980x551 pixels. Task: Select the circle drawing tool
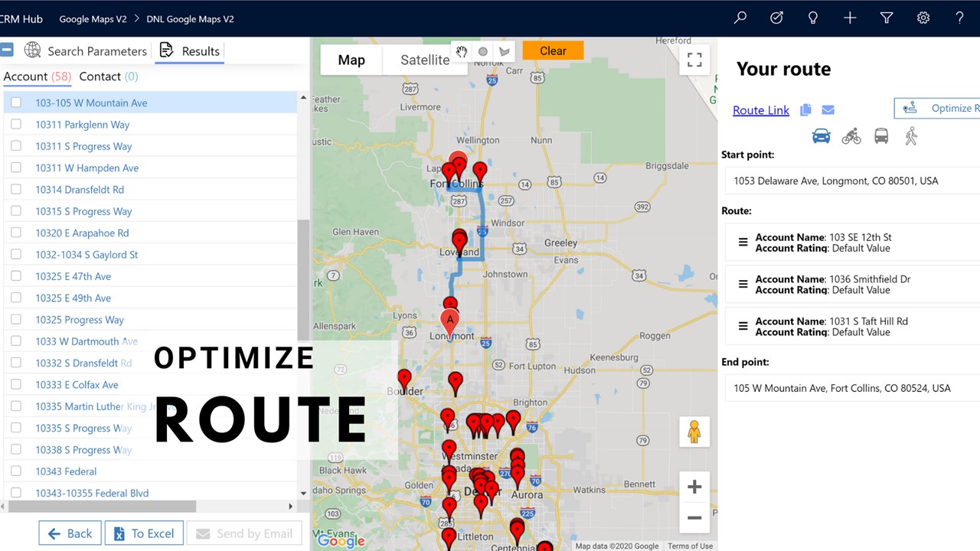(482, 51)
